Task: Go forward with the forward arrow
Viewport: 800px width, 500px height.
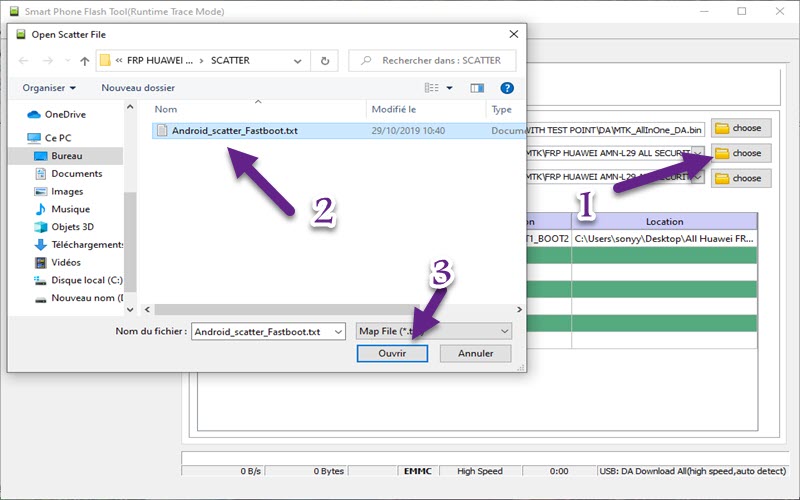Action: (47, 61)
